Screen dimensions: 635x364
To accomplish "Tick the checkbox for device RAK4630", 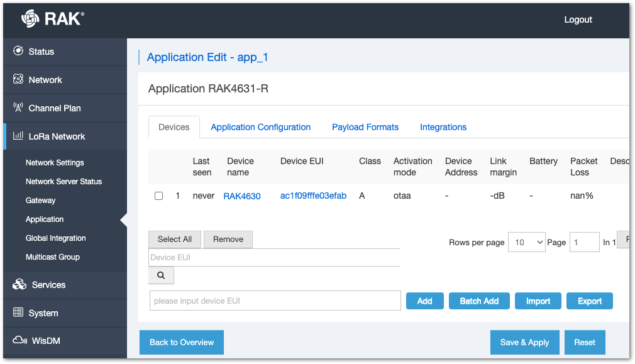I will pos(158,196).
